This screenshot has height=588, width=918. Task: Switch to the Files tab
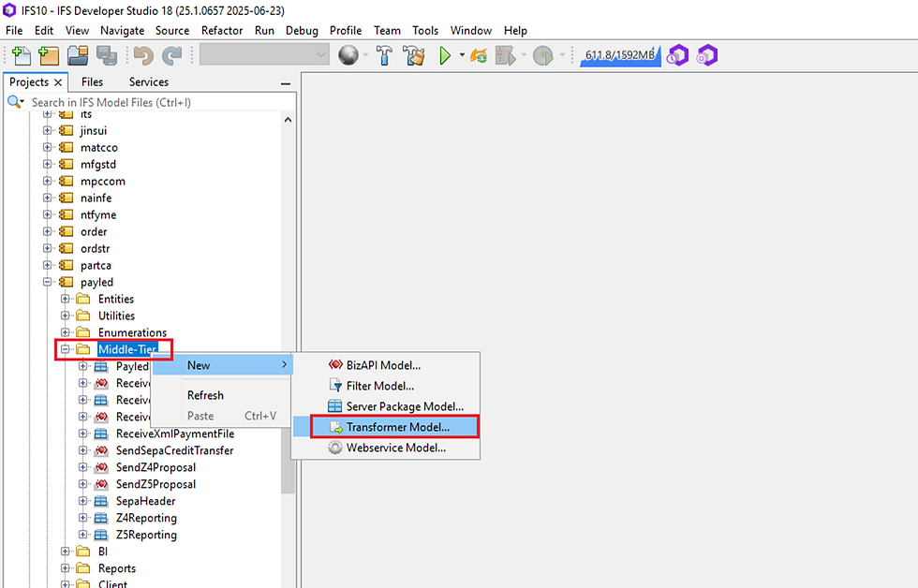tap(92, 81)
